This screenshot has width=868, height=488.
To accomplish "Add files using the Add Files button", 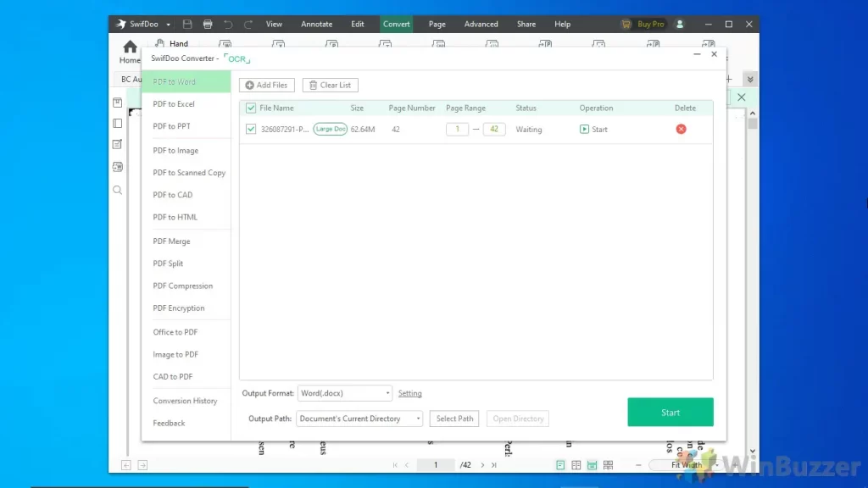I will [266, 85].
